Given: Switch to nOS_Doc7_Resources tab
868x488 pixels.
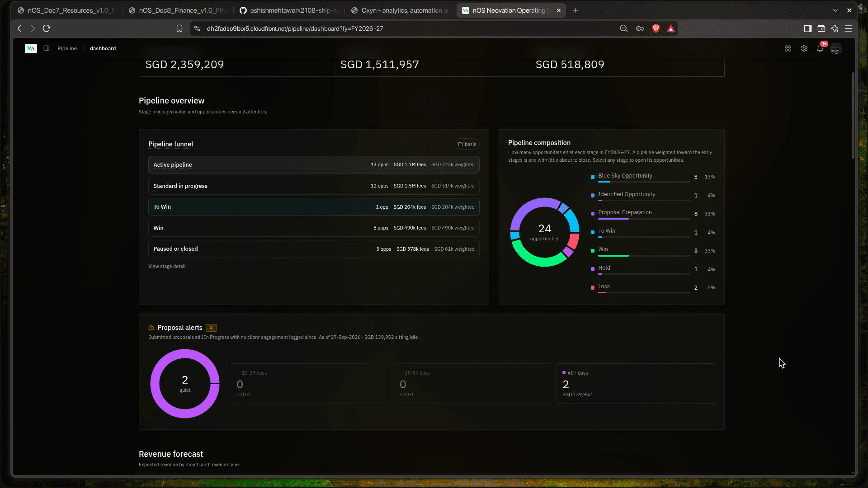Looking at the screenshot, I should (67, 10).
